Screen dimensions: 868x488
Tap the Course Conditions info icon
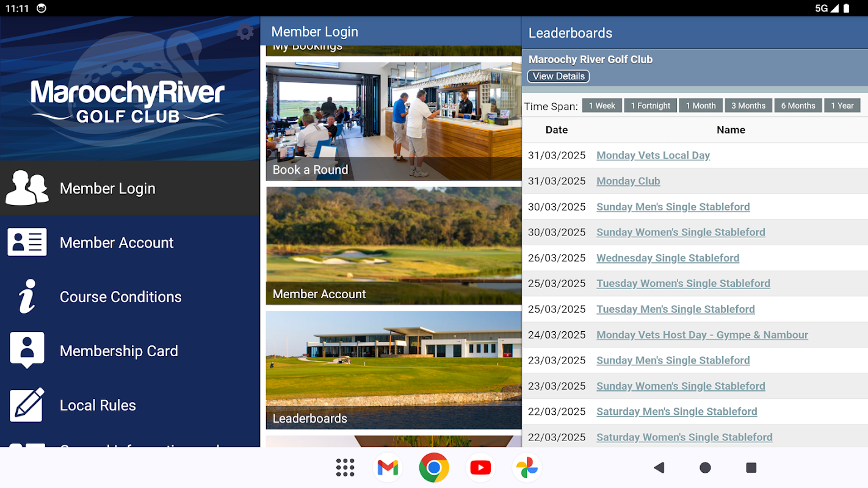pyautogui.click(x=27, y=296)
